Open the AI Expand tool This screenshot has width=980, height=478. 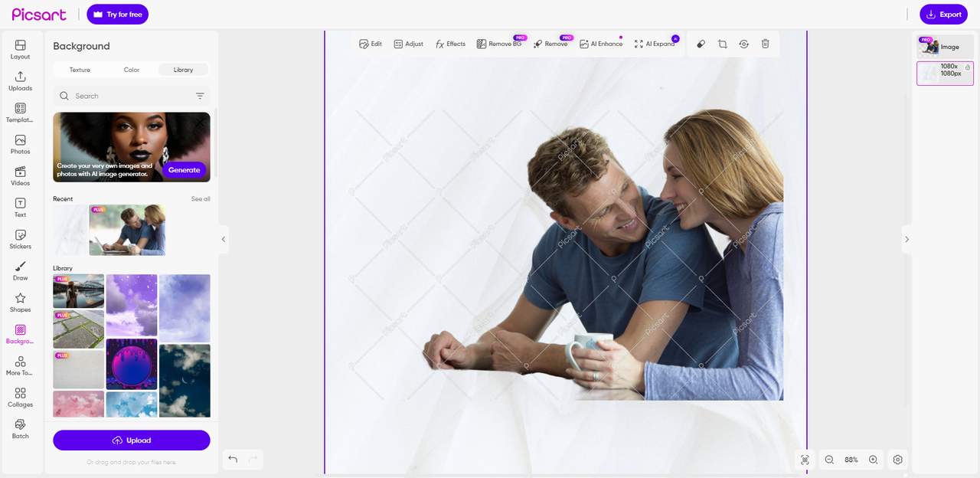tap(655, 44)
